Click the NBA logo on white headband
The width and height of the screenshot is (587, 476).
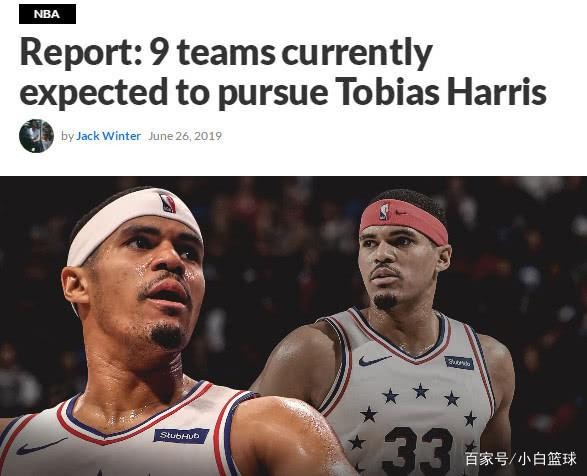(167, 202)
